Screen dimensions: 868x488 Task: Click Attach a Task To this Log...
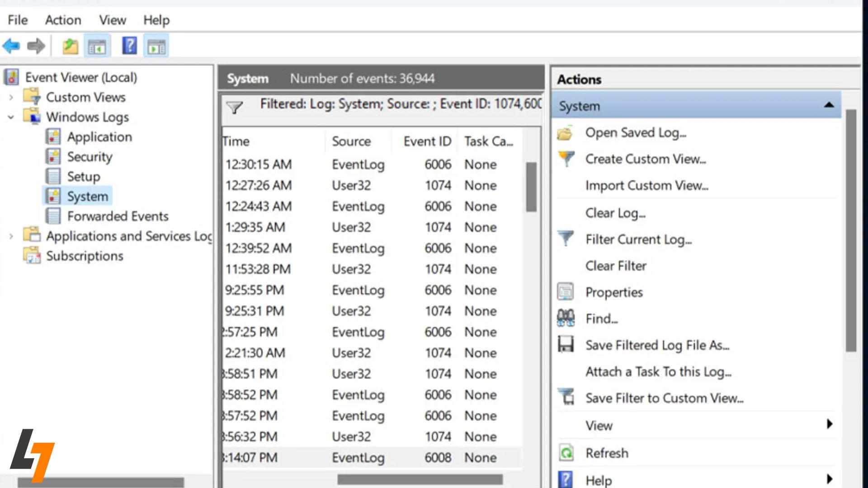658,371
